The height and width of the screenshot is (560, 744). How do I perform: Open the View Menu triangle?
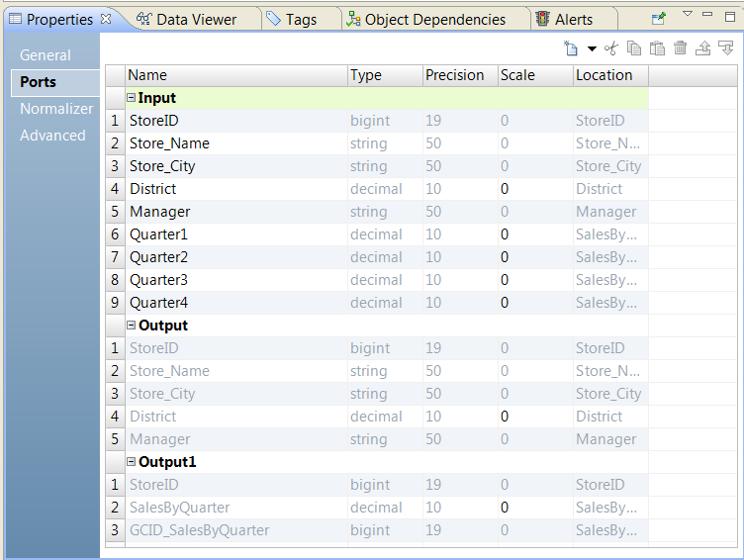coord(687,14)
